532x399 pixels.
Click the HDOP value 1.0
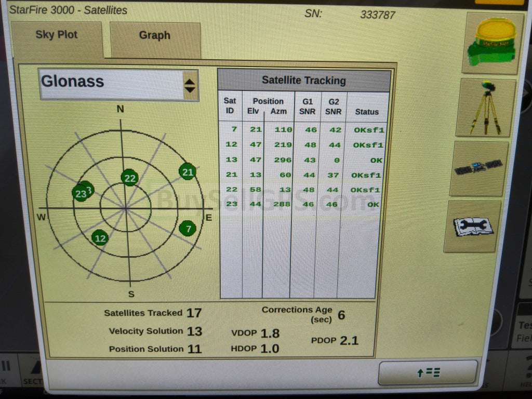[x=270, y=349]
